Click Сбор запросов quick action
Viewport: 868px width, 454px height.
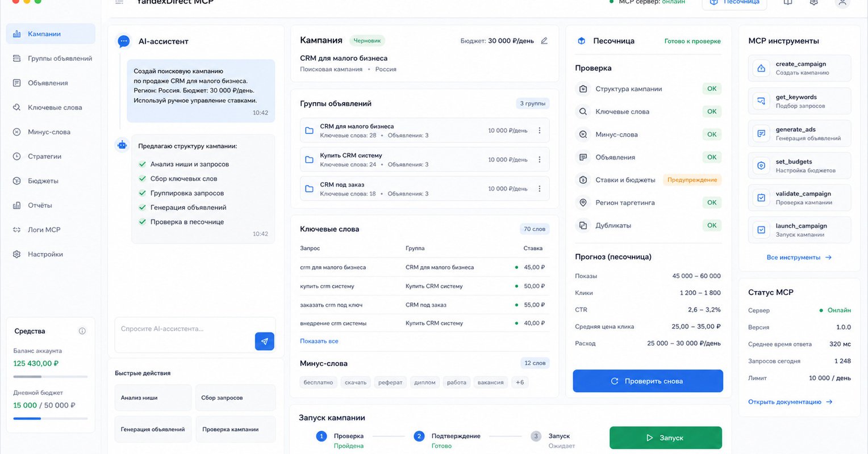point(235,398)
